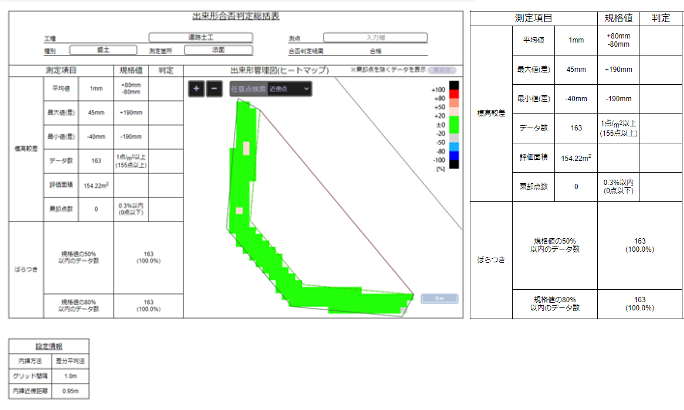Click the light pink +20 to +50 legend swatch

[x=454, y=112]
